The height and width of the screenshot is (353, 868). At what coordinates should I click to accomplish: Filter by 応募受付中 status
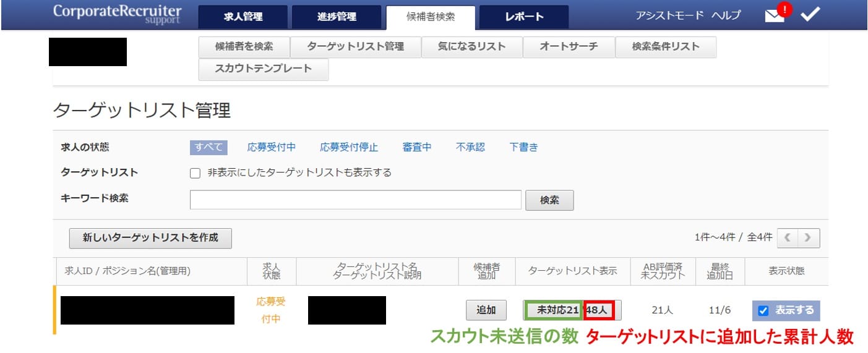tap(271, 147)
